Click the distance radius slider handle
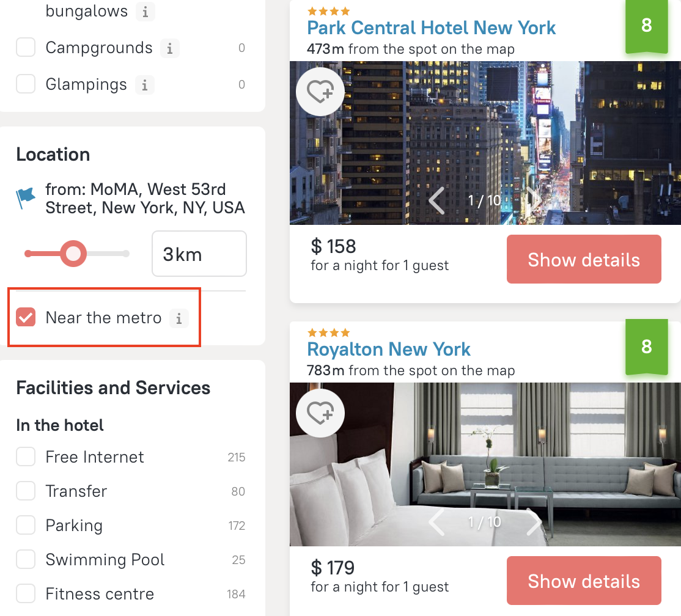681x616 pixels. (73, 254)
